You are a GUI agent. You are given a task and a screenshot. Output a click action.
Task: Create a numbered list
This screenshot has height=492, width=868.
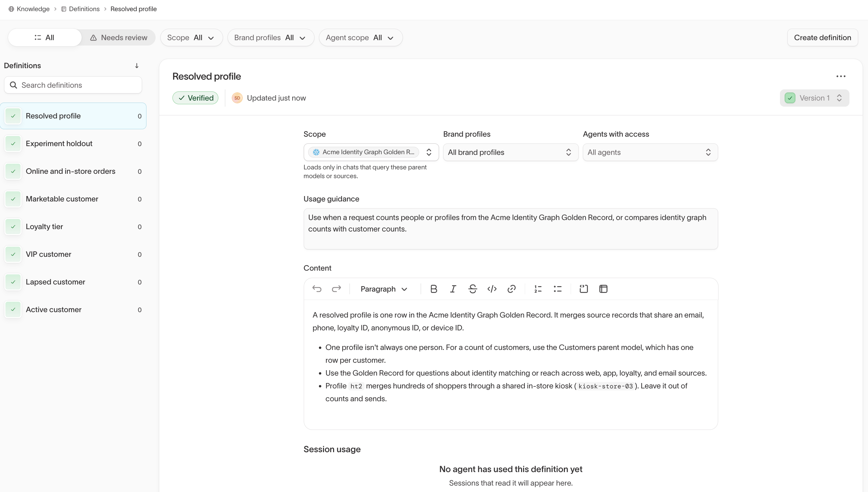pyautogui.click(x=538, y=289)
